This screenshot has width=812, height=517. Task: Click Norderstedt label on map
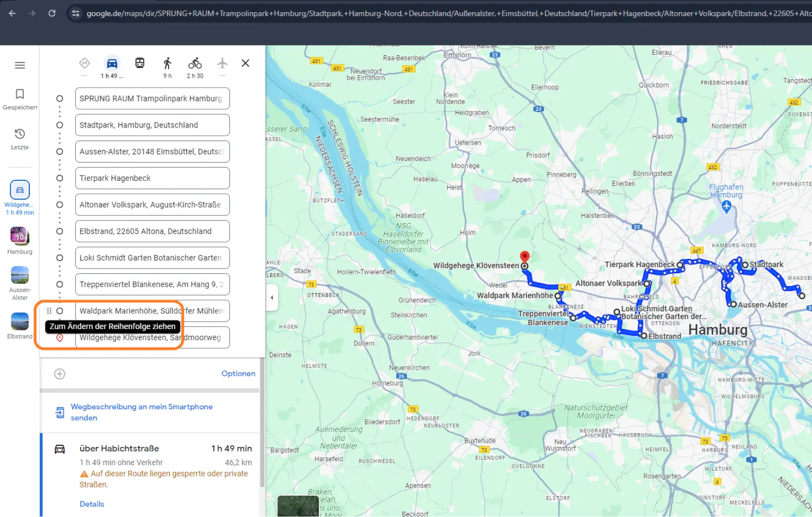729,126
